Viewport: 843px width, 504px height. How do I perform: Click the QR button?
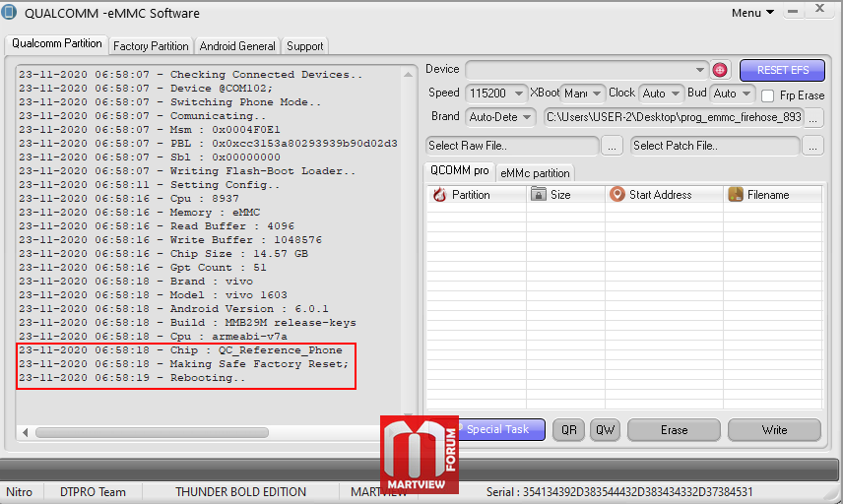coord(569,430)
